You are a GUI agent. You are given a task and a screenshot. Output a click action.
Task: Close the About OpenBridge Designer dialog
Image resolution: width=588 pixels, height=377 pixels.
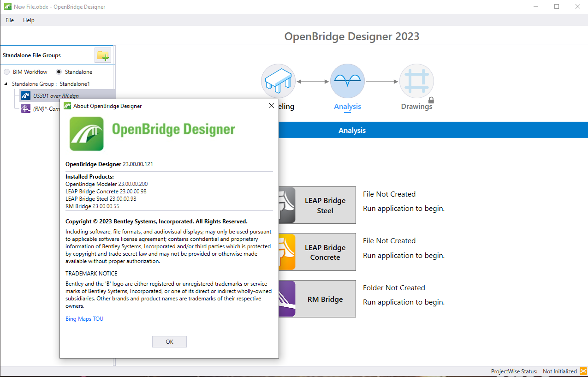272,106
